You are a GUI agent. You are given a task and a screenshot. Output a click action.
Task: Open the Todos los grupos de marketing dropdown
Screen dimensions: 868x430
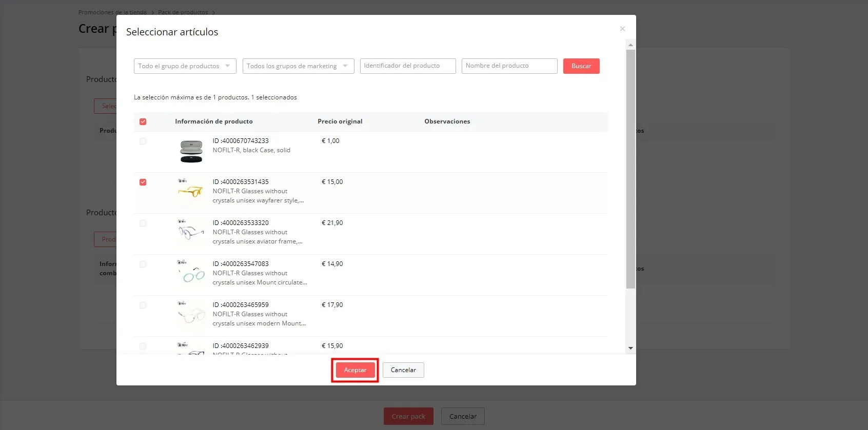(x=299, y=66)
